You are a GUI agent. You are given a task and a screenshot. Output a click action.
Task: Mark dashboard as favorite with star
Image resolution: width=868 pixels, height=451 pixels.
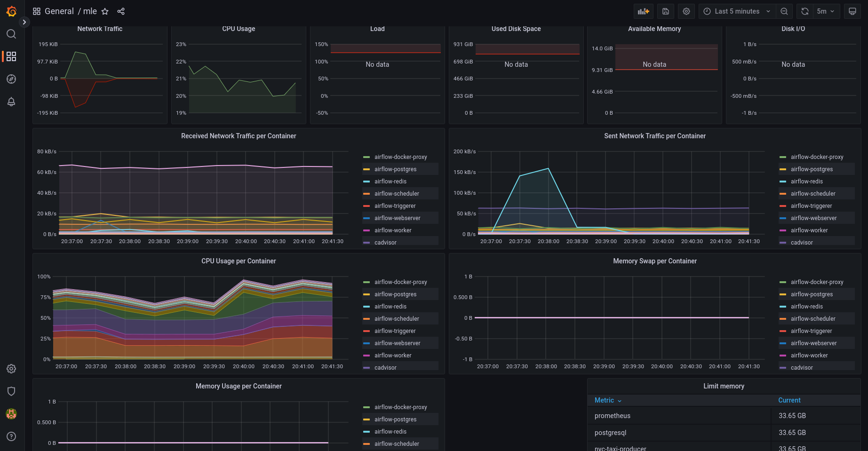coord(105,11)
